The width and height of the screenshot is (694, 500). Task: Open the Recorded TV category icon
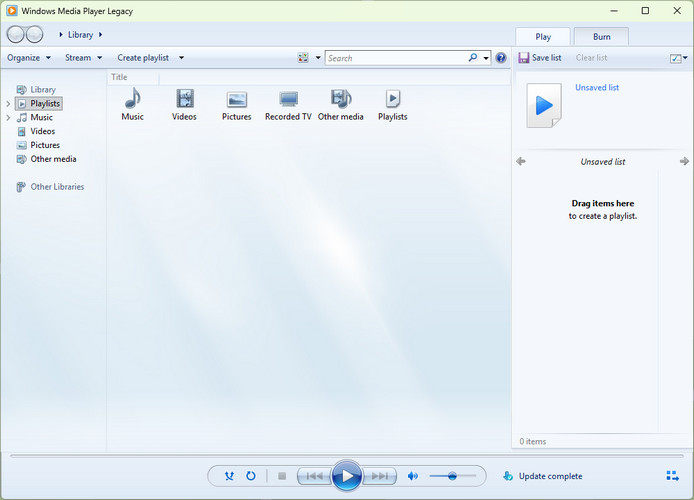pos(288,104)
